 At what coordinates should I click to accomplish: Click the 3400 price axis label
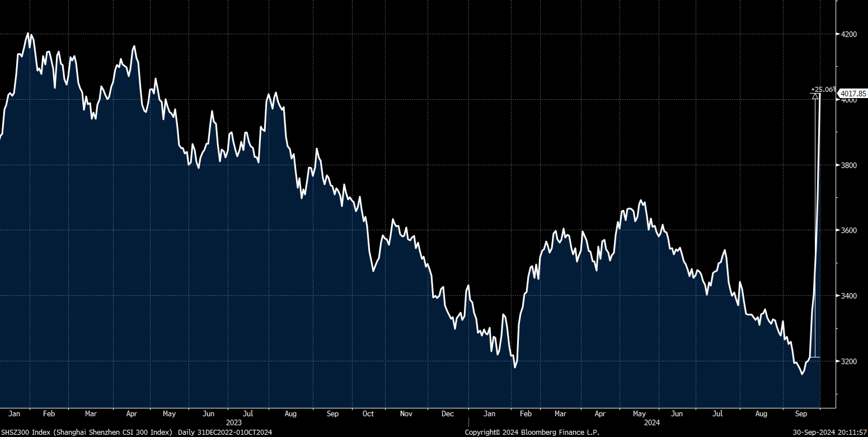click(850, 296)
